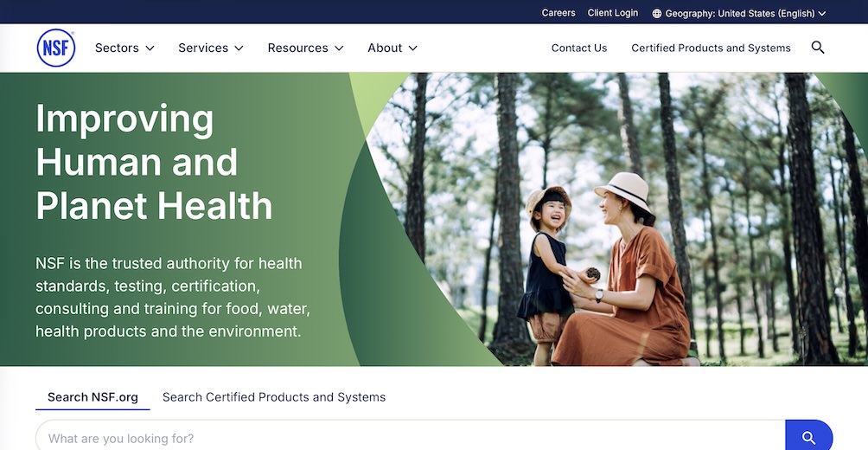Expand the Resources navigation menu
The width and height of the screenshot is (868, 450).
coord(305,48)
